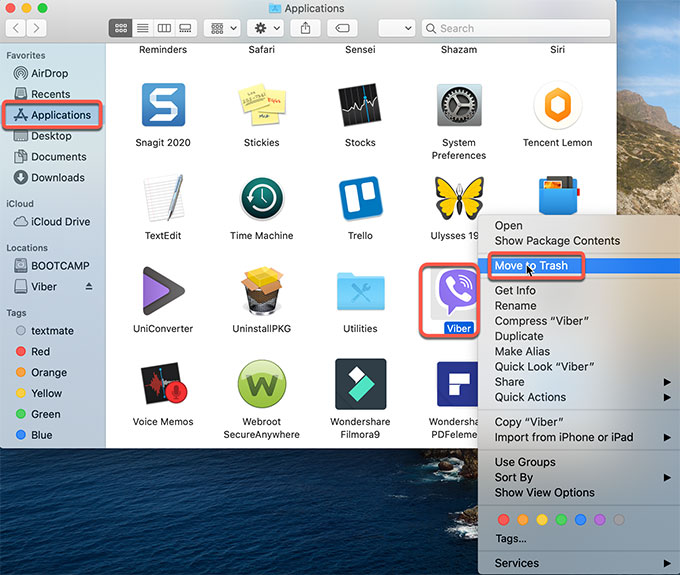Screen dimensions: 680x575
Task: Apply the red tag color in context menu
Action: [x=503, y=519]
